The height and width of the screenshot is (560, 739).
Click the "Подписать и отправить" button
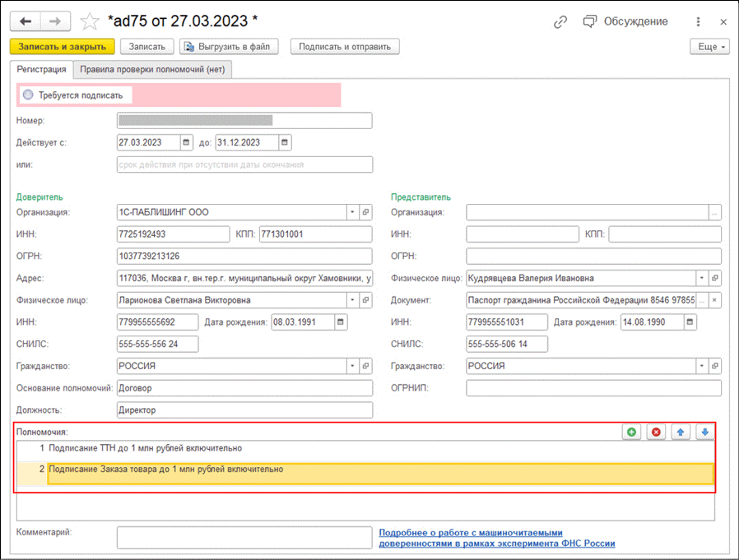pos(346,47)
